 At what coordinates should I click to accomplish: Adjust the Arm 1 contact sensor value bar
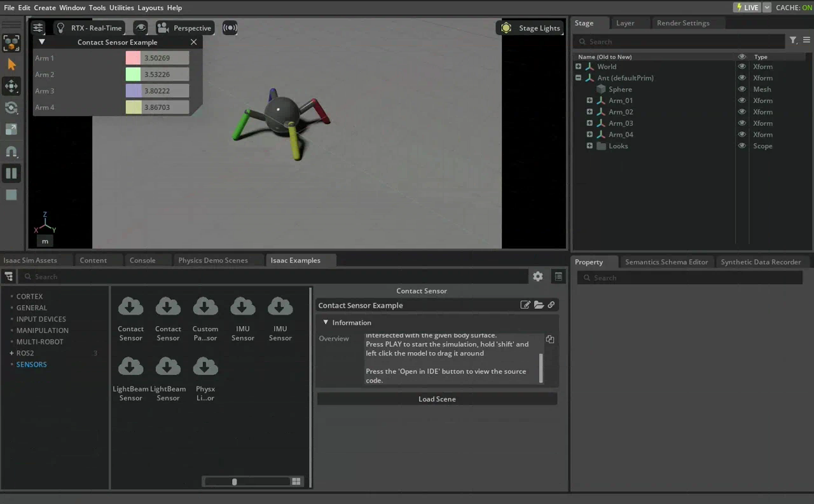pyautogui.click(x=156, y=58)
